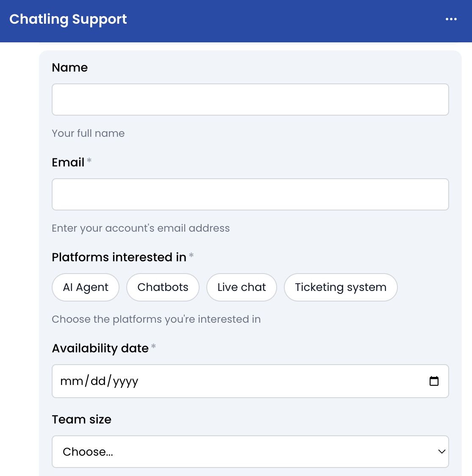Viewport: 472px width, 476px height.
Task: Select the Live chat platform option
Action: [x=242, y=287]
